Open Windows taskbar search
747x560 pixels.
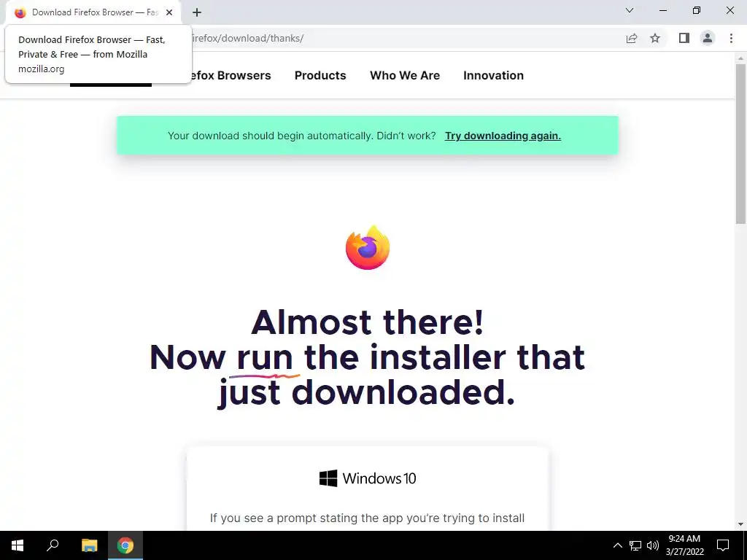pyautogui.click(x=53, y=545)
